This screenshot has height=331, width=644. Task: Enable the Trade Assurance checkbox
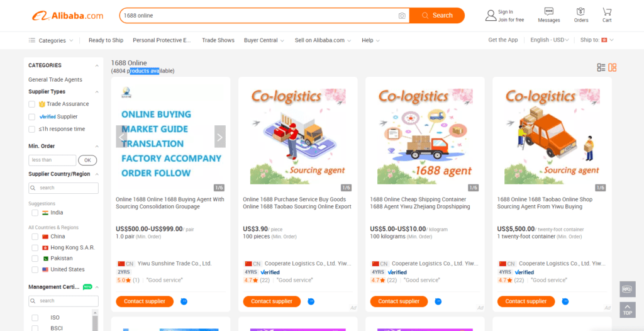click(31, 104)
